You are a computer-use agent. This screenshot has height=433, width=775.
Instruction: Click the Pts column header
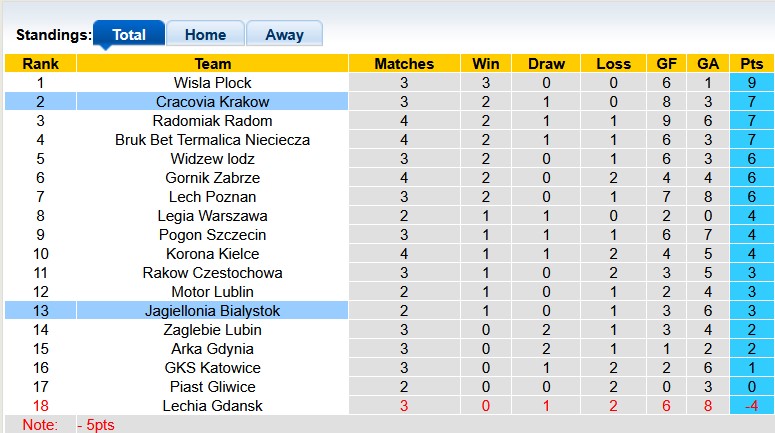click(x=751, y=64)
